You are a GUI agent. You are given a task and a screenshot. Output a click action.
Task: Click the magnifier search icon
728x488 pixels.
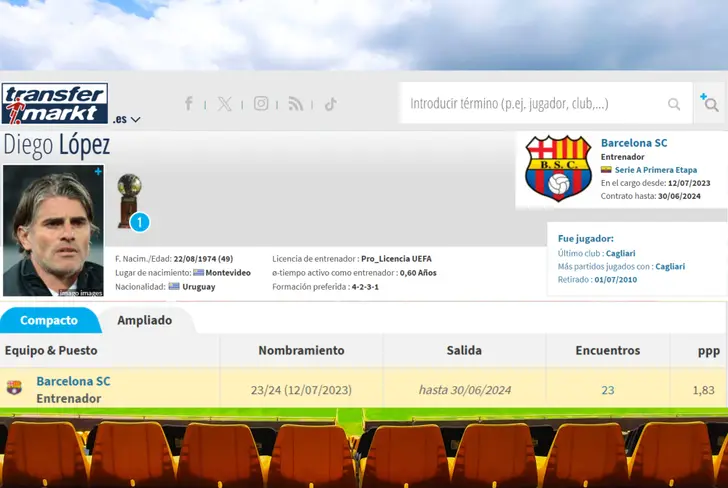pos(675,103)
